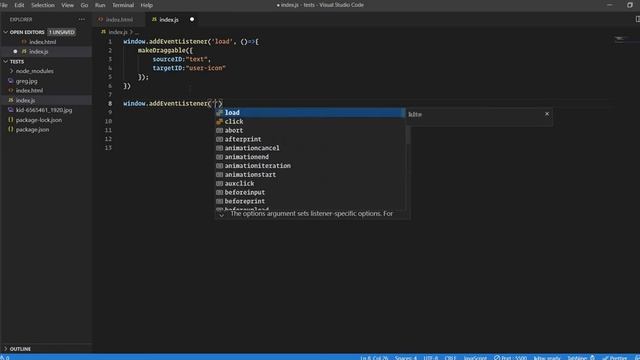Collapse the OPEN EDITORS section
Viewport: 640px width, 360px height.
coord(6,32)
